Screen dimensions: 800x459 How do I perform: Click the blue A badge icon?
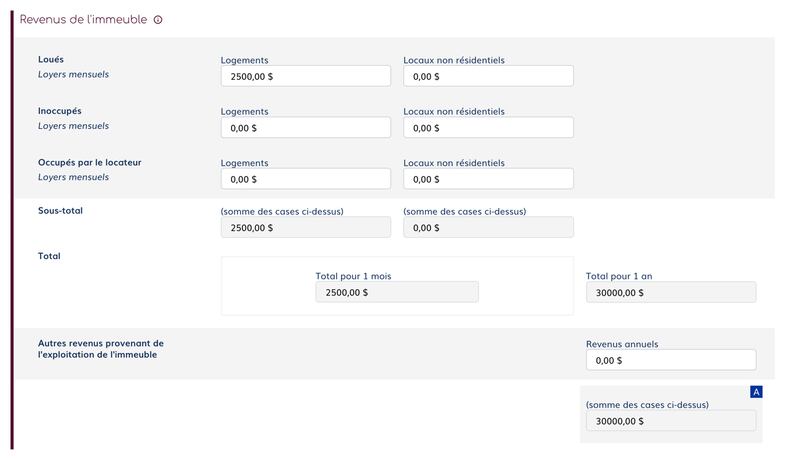756,392
